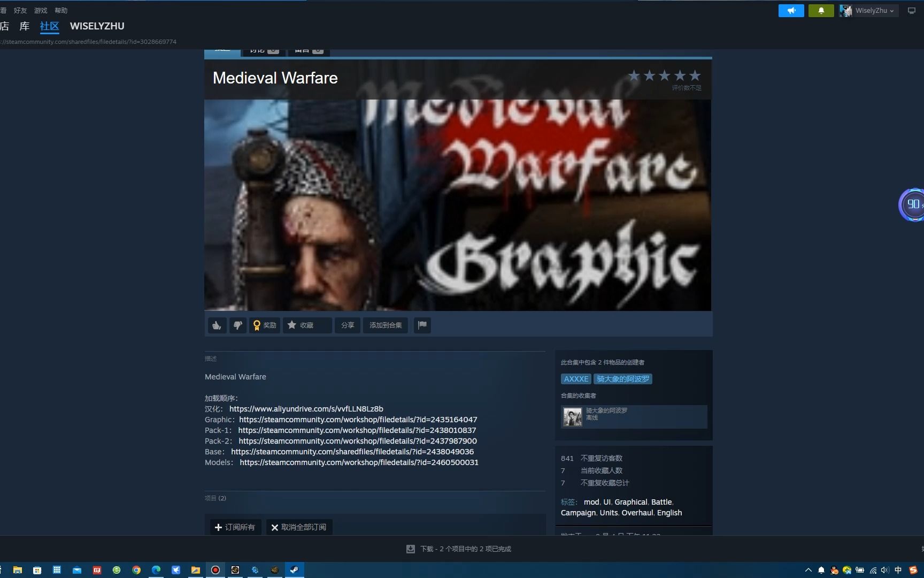Screen dimensions: 924x578
Task: Click the Units tag link
Action: [x=609, y=513]
